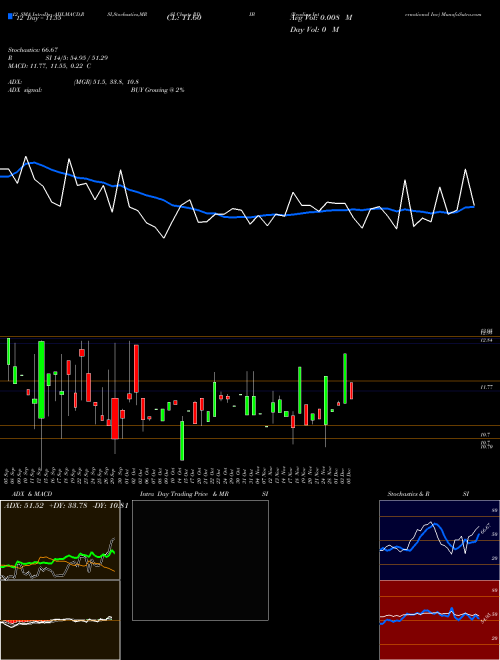Open the blue Stochastics chart panel

(x=439, y=540)
